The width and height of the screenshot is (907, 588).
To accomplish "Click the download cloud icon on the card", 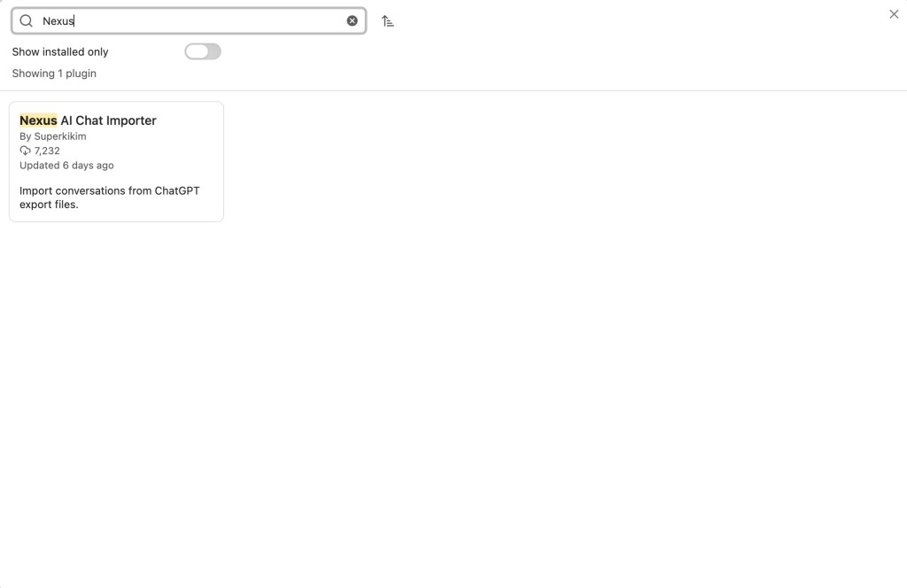I will (x=25, y=151).
